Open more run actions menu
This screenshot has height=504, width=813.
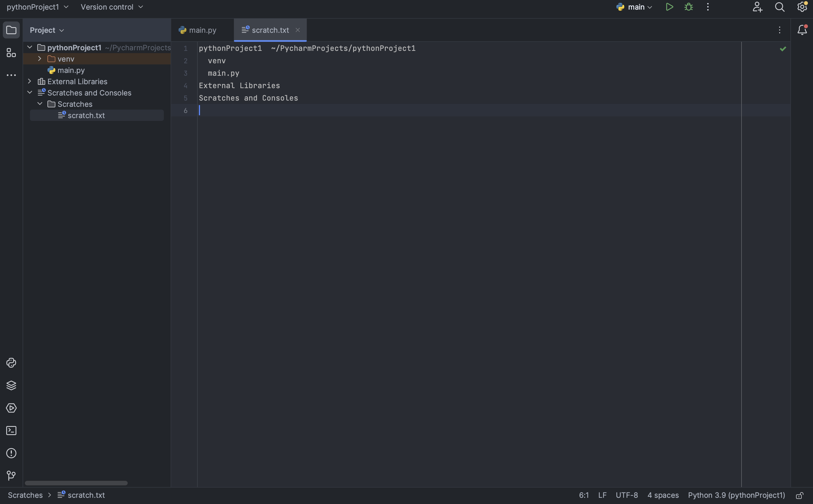[708, 7]
